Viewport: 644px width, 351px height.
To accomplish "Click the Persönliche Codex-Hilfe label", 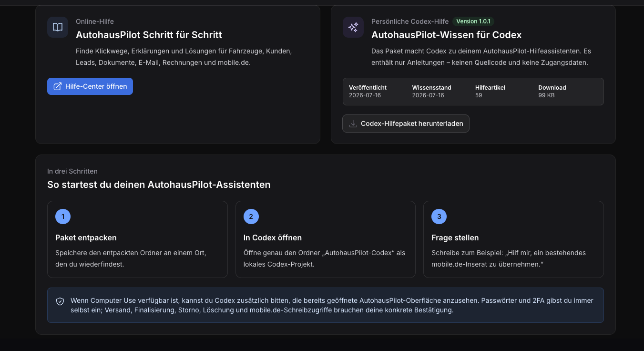I will click(410, 21).
